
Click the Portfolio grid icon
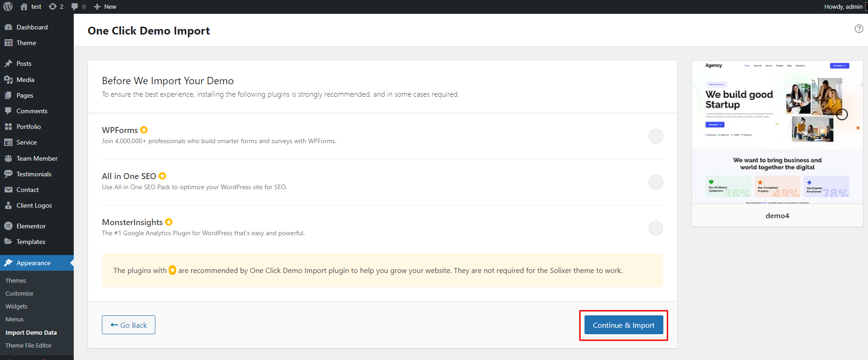tap(8, 127)
